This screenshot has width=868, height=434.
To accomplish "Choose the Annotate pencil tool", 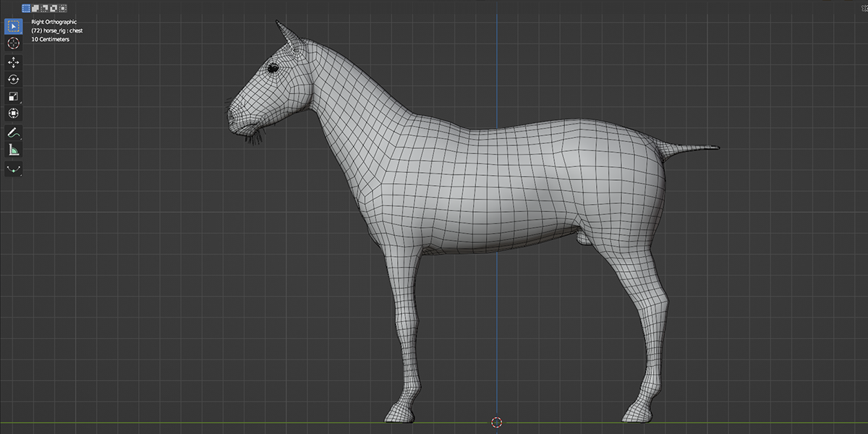I will pos(14,132).
